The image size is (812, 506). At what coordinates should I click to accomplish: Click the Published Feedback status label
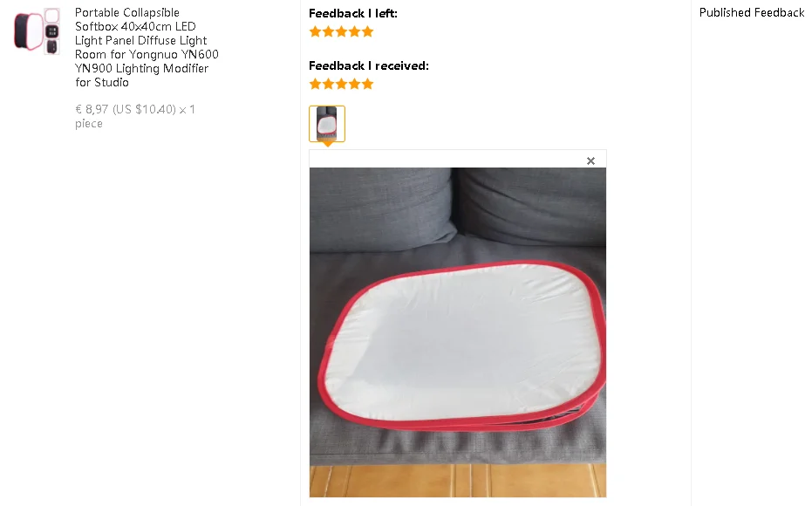(x=752, y=12)
